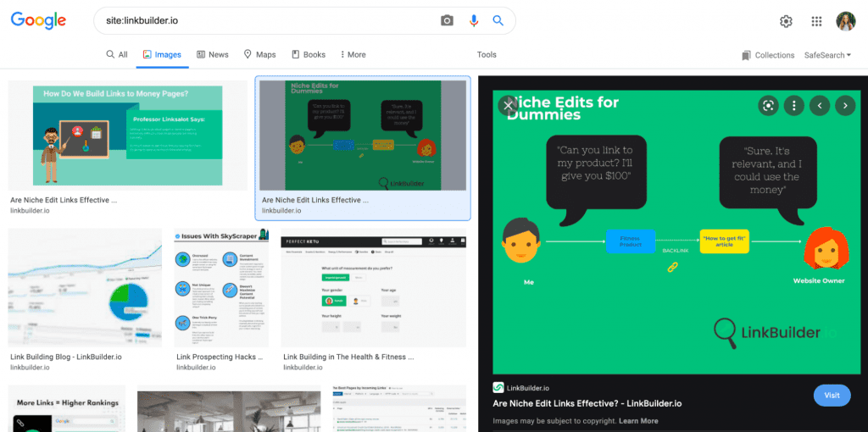Click the LinkBuilder.io source name in preview
868x432 pixels.
coord(528,388)
